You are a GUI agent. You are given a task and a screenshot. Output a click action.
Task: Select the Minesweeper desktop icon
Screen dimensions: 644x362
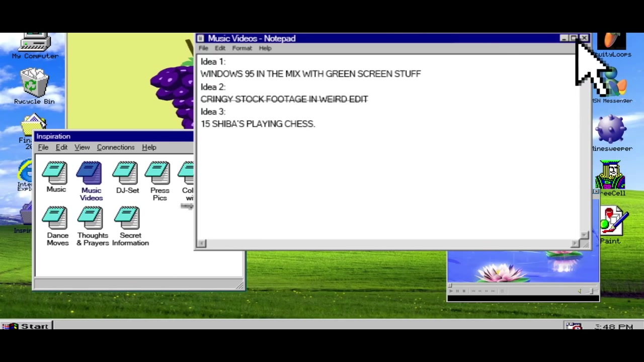tap(612, 133)
